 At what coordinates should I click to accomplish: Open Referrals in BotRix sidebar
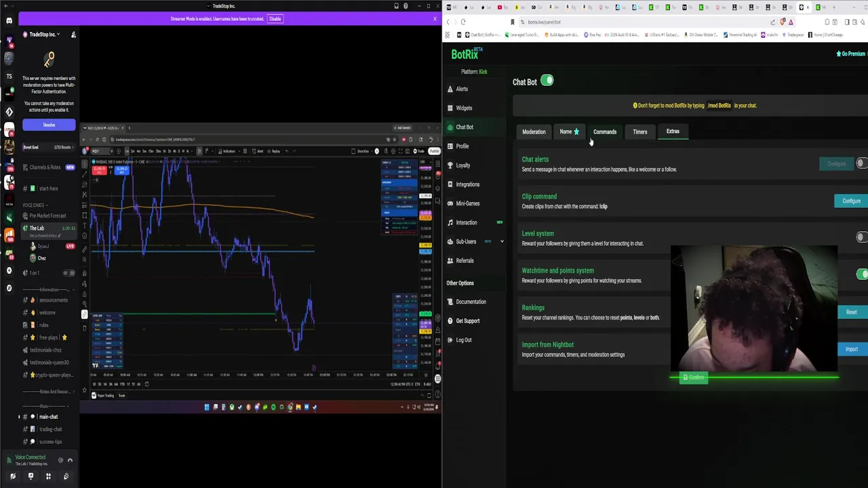(x=465, y=260)
